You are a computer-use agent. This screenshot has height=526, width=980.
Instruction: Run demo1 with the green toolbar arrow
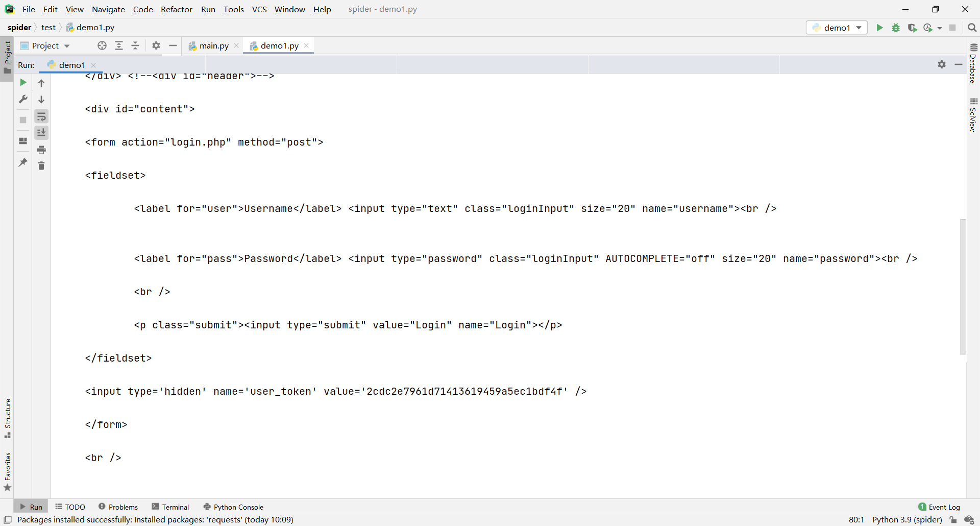pos(879,28)
